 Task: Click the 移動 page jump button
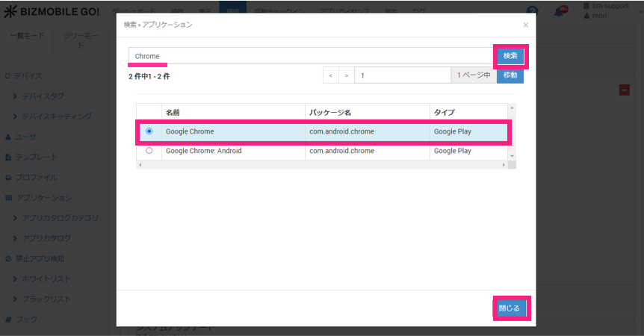click(510, 75)
